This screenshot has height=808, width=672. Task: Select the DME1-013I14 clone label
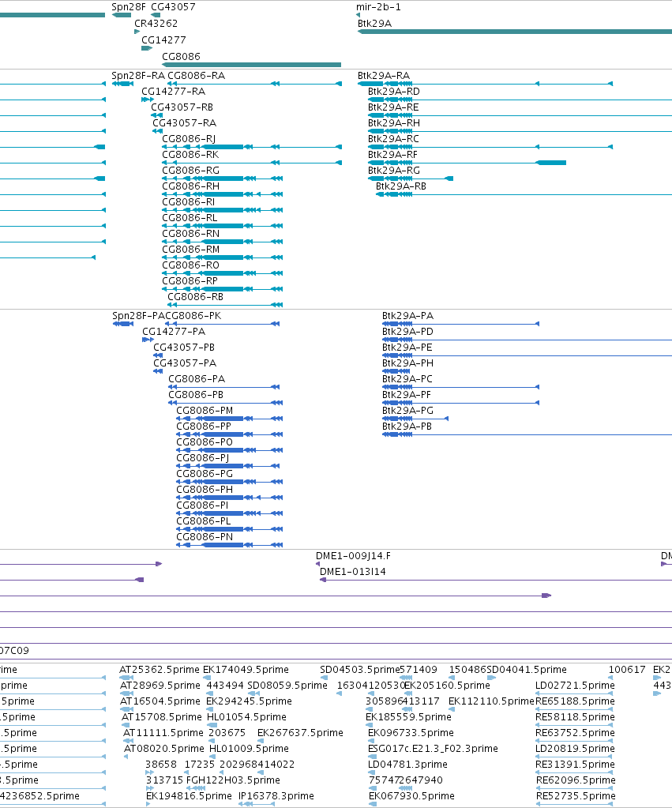pyautogui.click(x=352, y=572)
